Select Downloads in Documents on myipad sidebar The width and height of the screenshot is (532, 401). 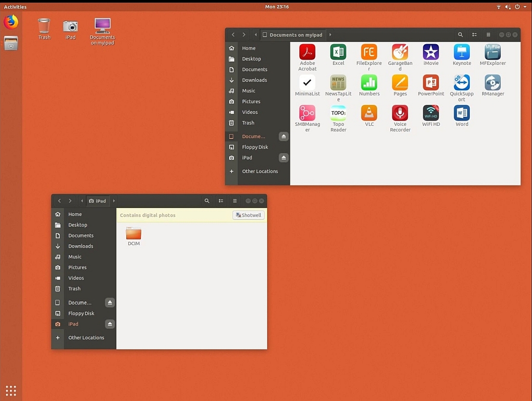coord(258,80)
